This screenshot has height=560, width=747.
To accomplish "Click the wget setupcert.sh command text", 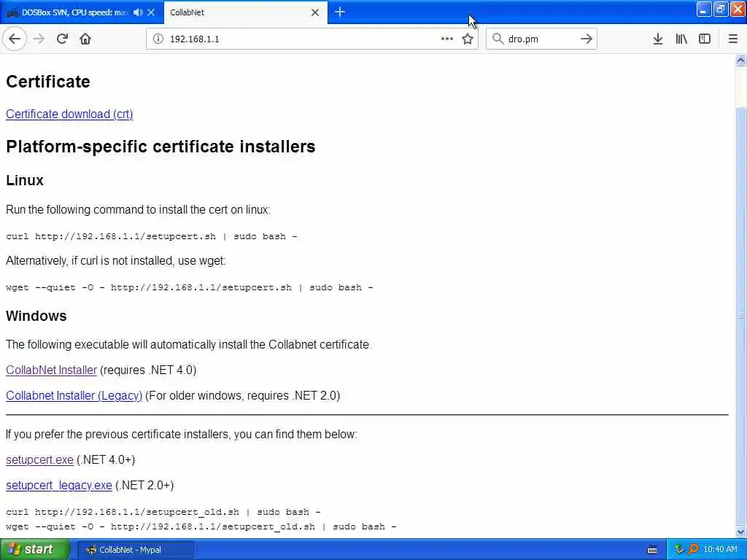I will [x=189, y=287].
